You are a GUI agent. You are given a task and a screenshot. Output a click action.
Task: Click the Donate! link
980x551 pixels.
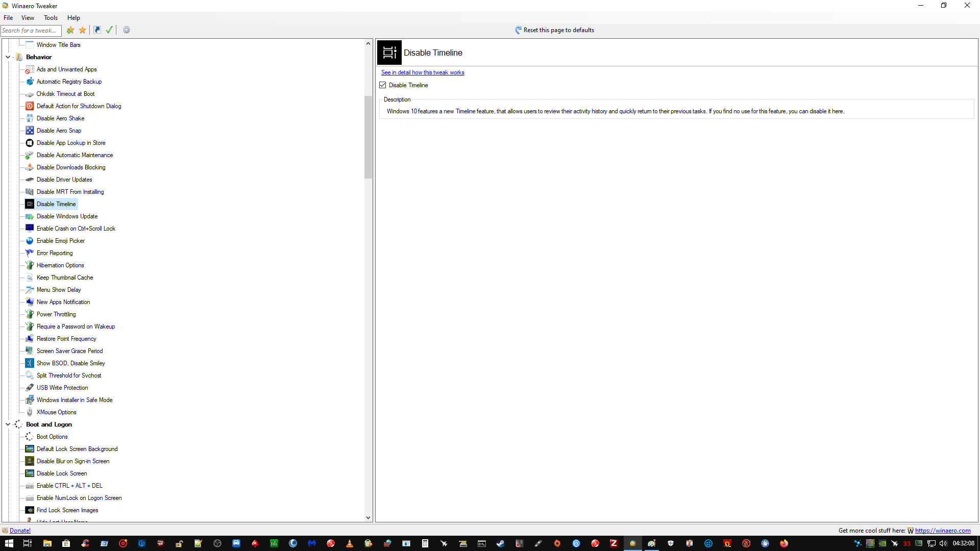(x=20, y=531)
